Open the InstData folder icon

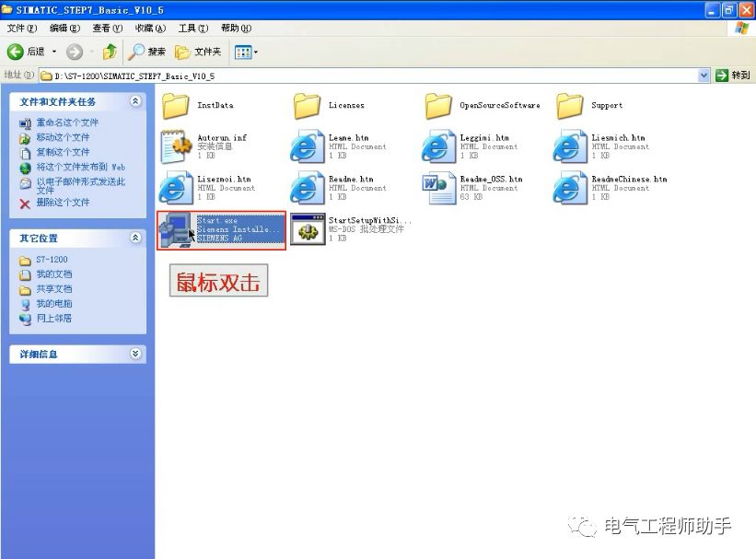pyautogui.click(x=175, y=106)
